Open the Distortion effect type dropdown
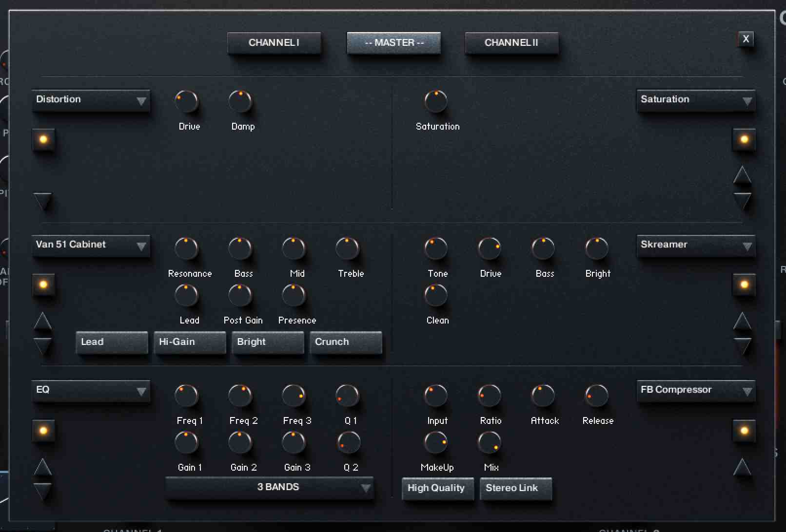Viewport: 786px width, 532px height. pyautogui.click(x=91, y=100)
